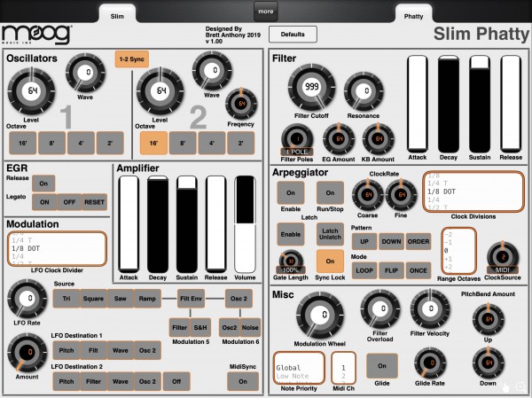Adjust the Filter Attack slider

pos(418,105)
